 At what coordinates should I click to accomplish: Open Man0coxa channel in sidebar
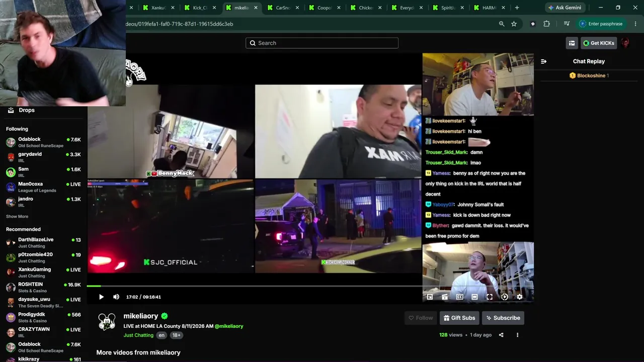tap(44, 187)
